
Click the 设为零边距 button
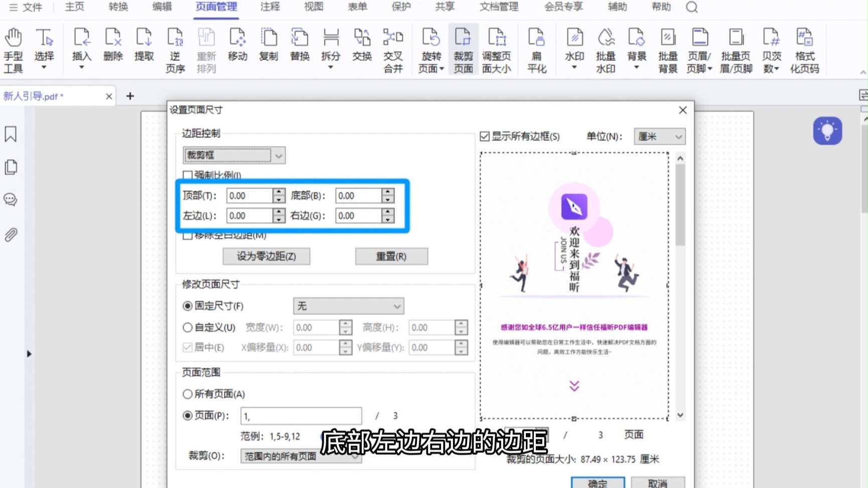click(266, 256)
